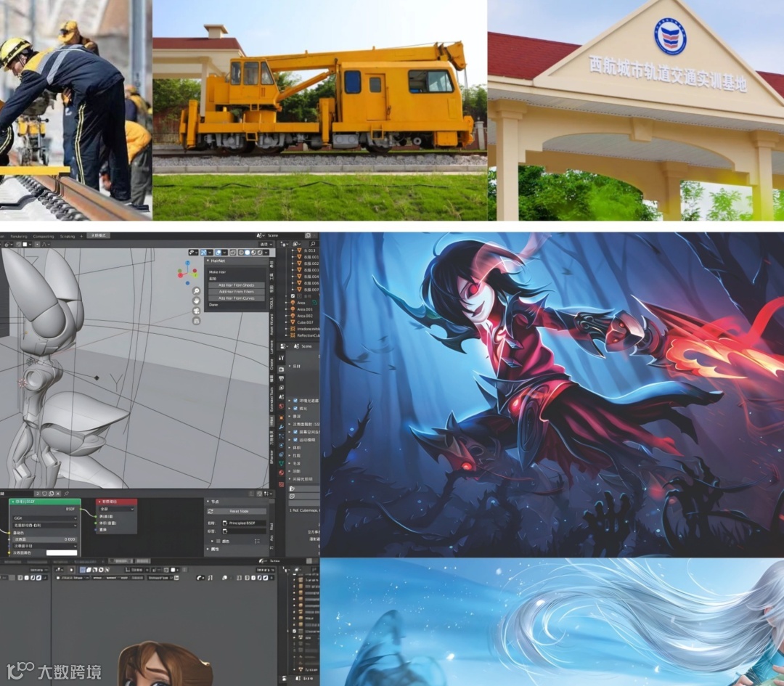
Task: Open the Physics properties tab icon
Action: pos(282,446)
